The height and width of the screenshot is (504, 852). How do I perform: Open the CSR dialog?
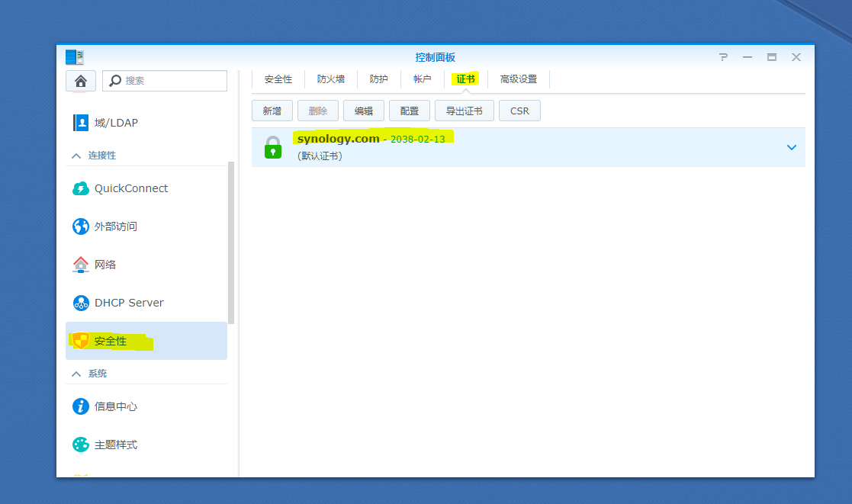pyautogui.click(x=519, y=110)
